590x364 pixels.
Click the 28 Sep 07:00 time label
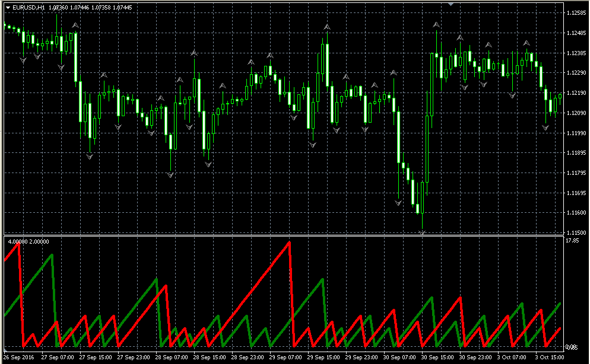tap(172, 357)
